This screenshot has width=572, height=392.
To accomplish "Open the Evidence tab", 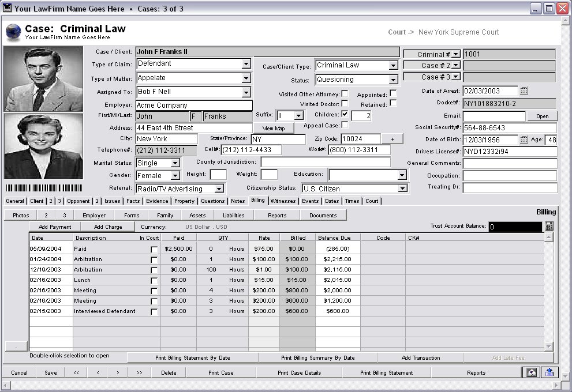I will pos(157,201).
